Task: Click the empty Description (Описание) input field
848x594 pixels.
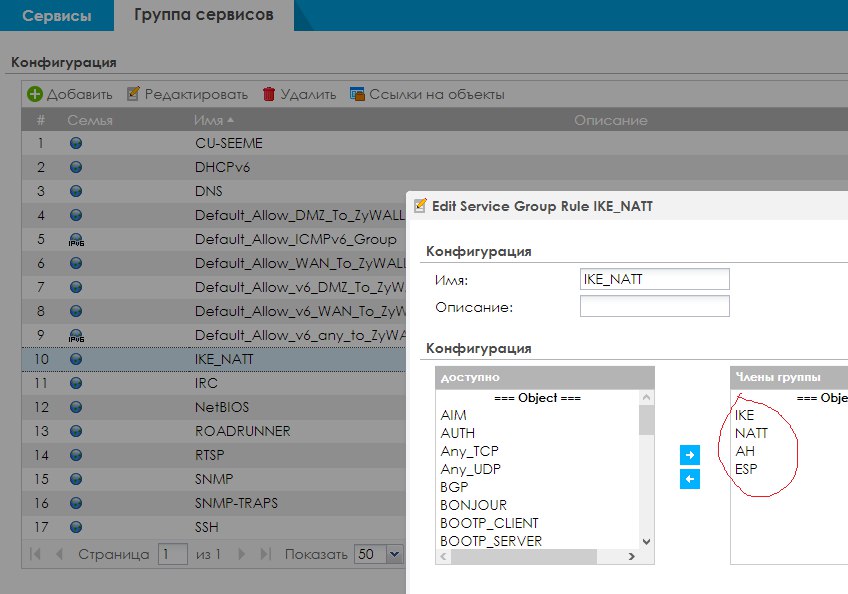Action: click(654, 306)
